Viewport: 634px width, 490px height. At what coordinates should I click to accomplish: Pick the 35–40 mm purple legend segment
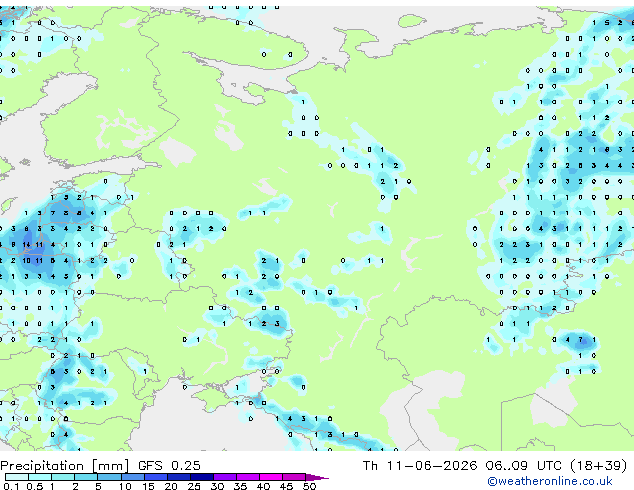point(247,477)
